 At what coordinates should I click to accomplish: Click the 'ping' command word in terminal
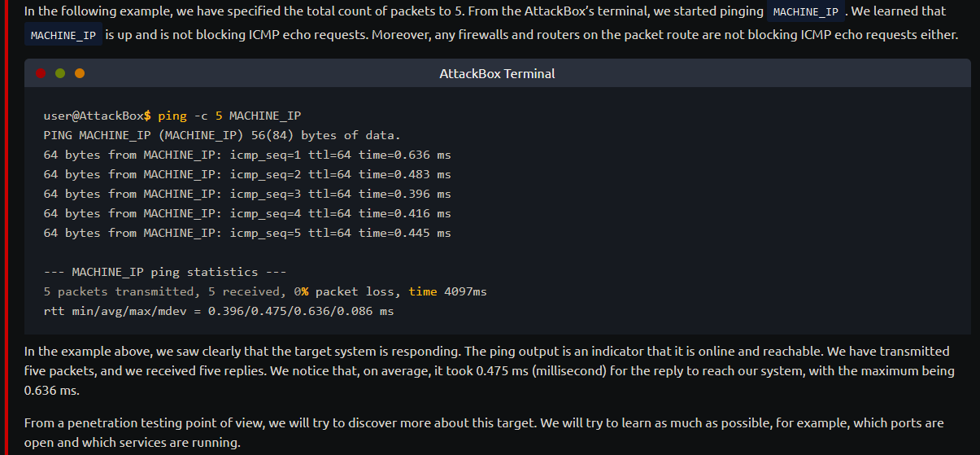coord(172,116)
